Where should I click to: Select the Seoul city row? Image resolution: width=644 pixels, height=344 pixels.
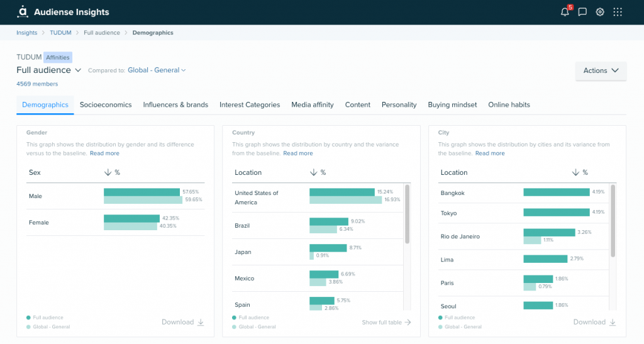[x=523, y=303]
